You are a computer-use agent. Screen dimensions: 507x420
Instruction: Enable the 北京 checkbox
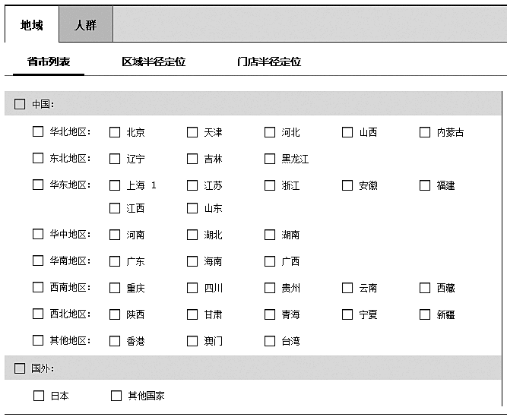(x=115, y=132)
